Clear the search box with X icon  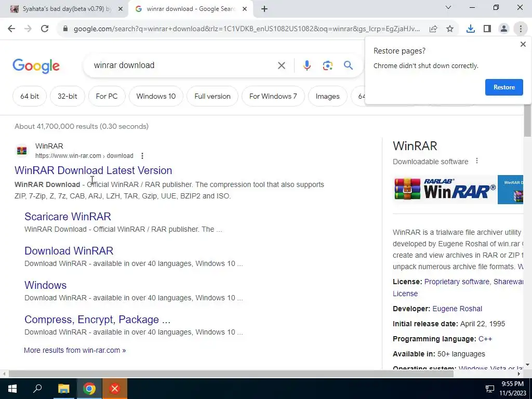click(282, 65)
